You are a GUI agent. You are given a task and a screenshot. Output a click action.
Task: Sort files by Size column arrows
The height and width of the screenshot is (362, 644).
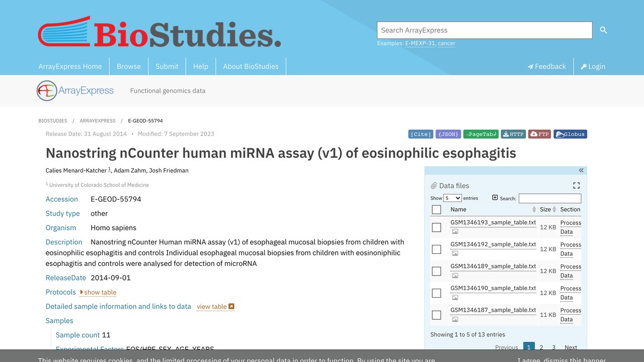pyautogui.click(x=554, y=209)
